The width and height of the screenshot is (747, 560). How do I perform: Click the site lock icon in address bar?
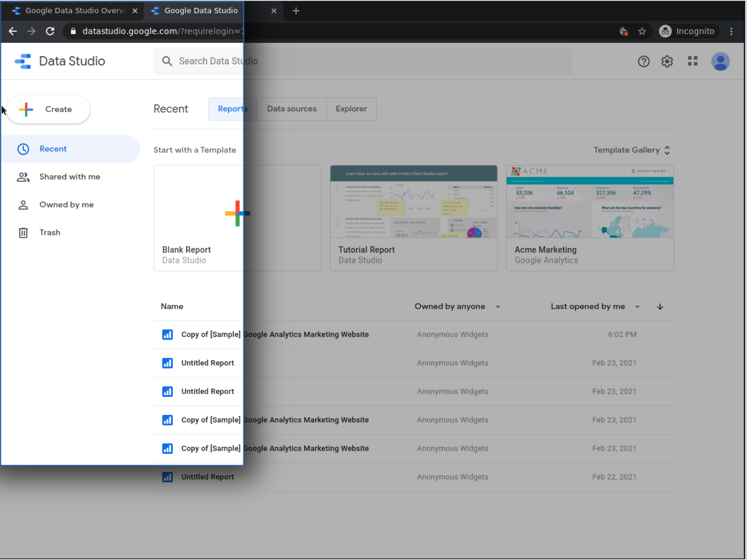pos(73,31)
